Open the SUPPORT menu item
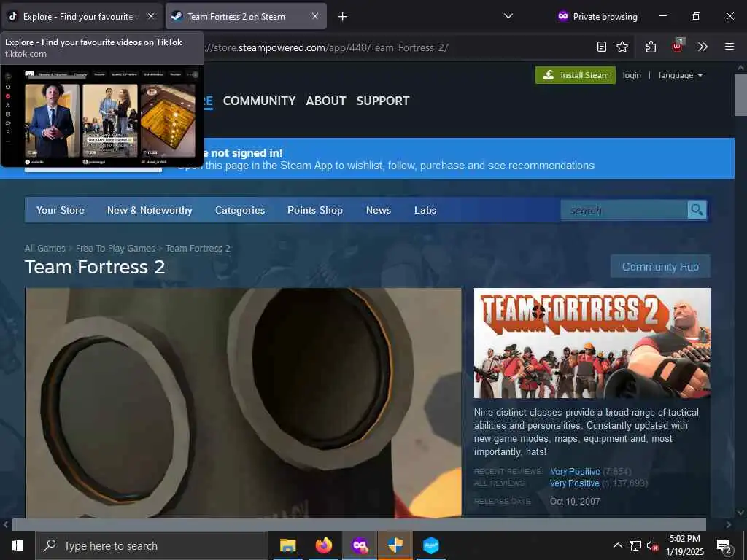 [383, 101]
